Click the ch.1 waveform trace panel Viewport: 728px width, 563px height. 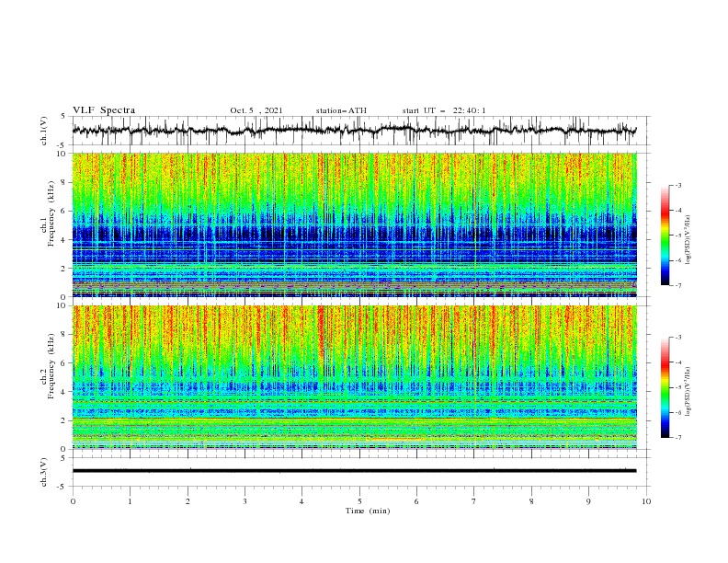pyautogui.click(x=360, y=131)
